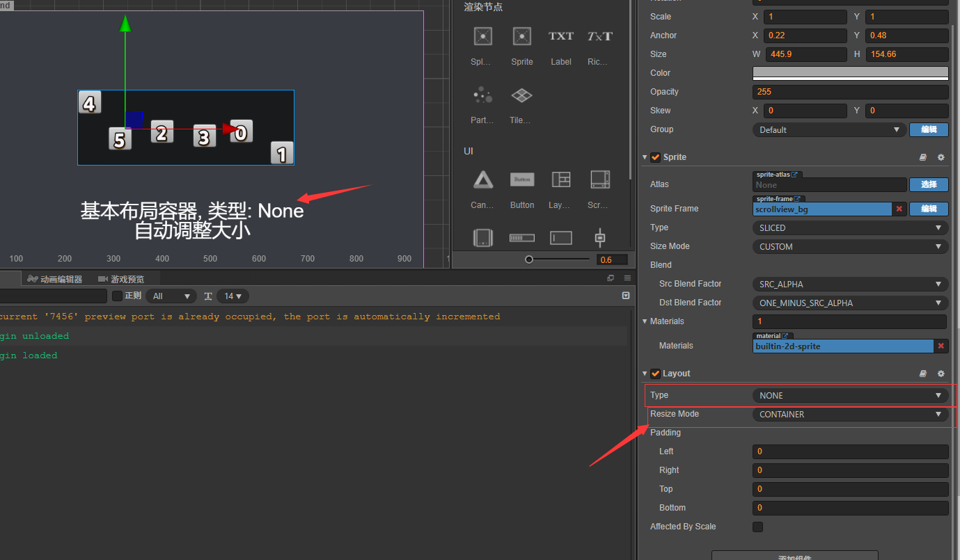Select the ScrollView UI node icon
This screenshot has width=960, height=560.
pos(600,179)
